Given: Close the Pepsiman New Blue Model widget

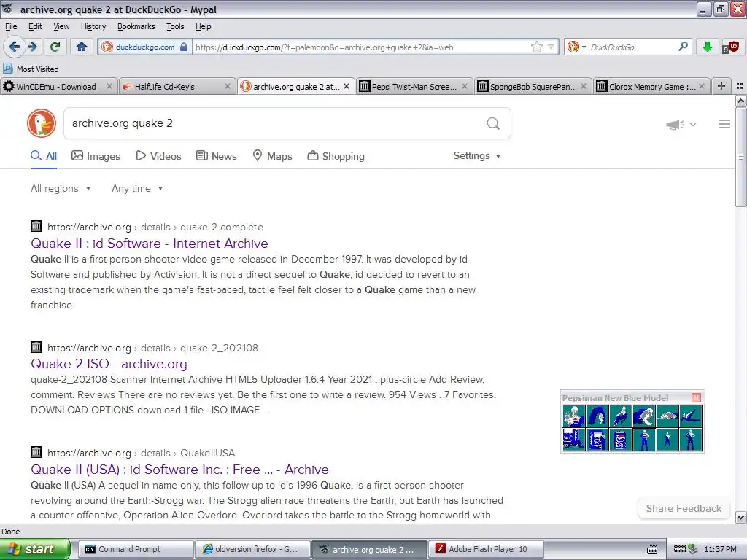Looking at the screenshot, I should 696,397.
